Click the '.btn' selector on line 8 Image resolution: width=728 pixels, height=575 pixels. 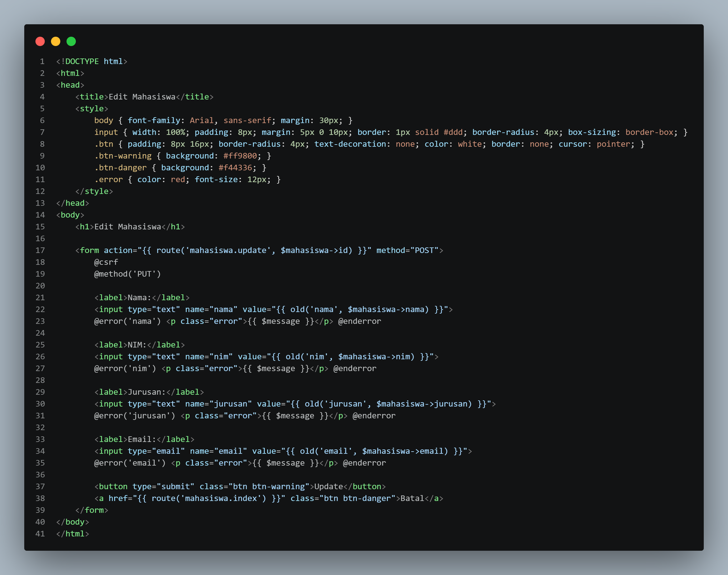coord(104,144)
